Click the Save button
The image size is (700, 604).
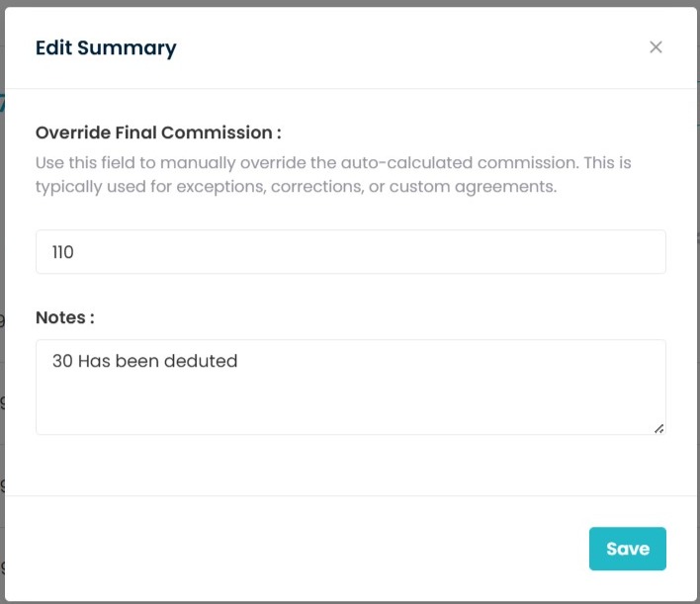[627, 549]
